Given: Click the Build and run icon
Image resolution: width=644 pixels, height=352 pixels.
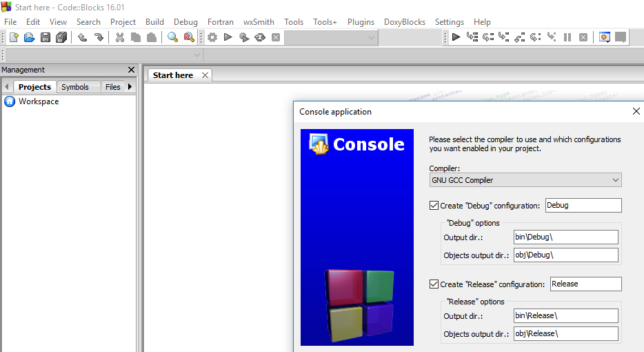Looking at the screenshot, I should [x=244, y=37].
